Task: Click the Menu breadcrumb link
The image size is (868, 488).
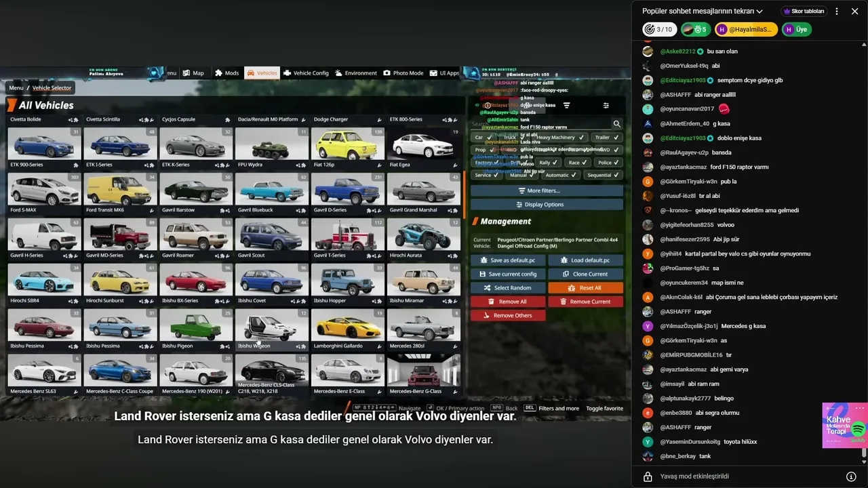Action: point(16,87)
